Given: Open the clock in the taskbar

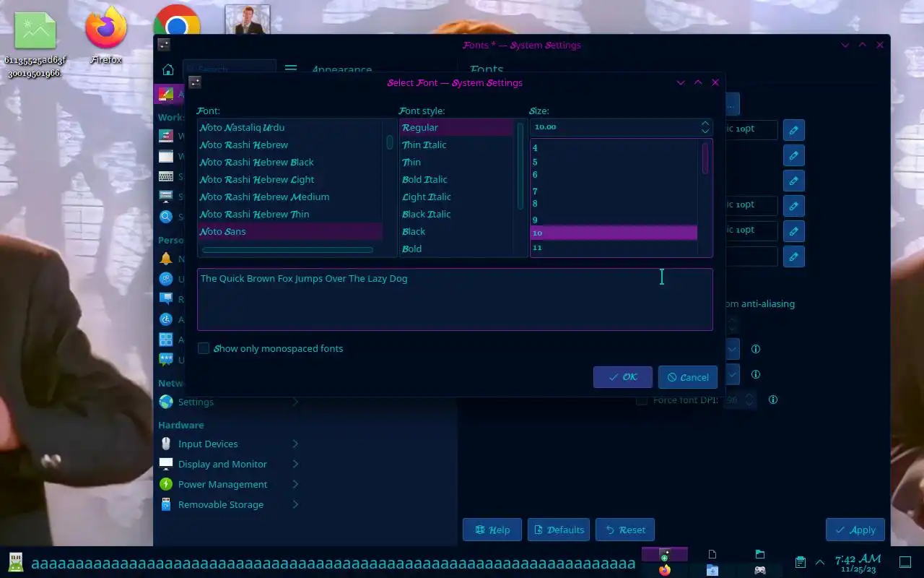Looking at the screenshot, I should click(x=858, y=563).
